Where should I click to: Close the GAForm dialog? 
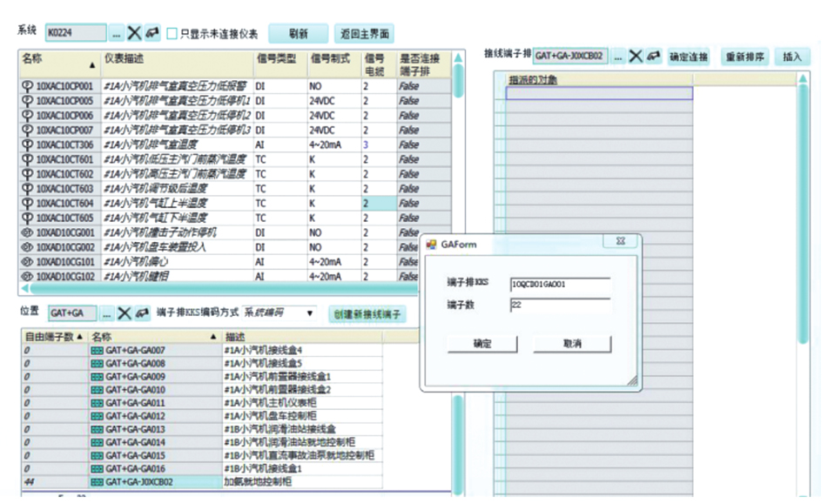tap(621, 241)
